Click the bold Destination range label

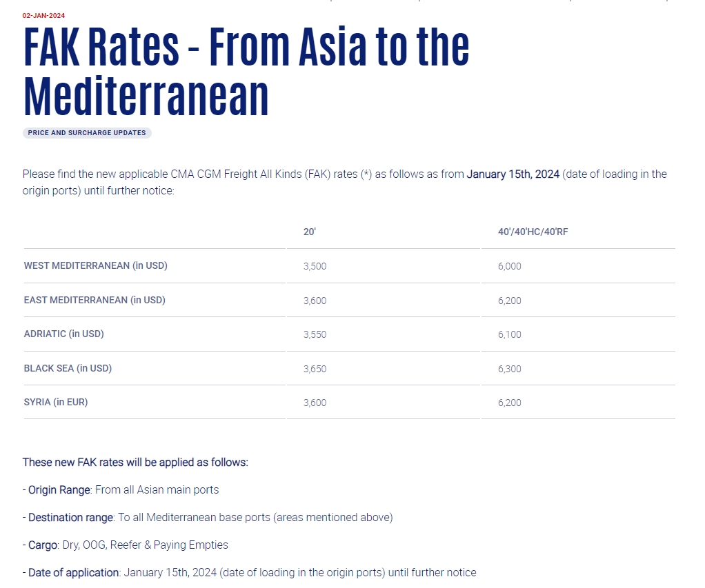pos(70,517)
